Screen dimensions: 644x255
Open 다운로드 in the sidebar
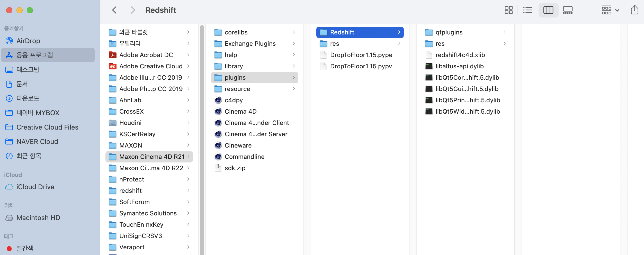coord(48,98)
